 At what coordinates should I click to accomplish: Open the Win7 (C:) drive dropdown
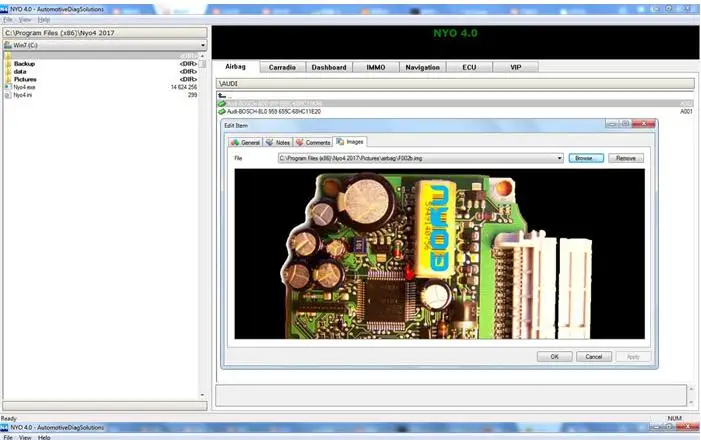tap(203, 45)
